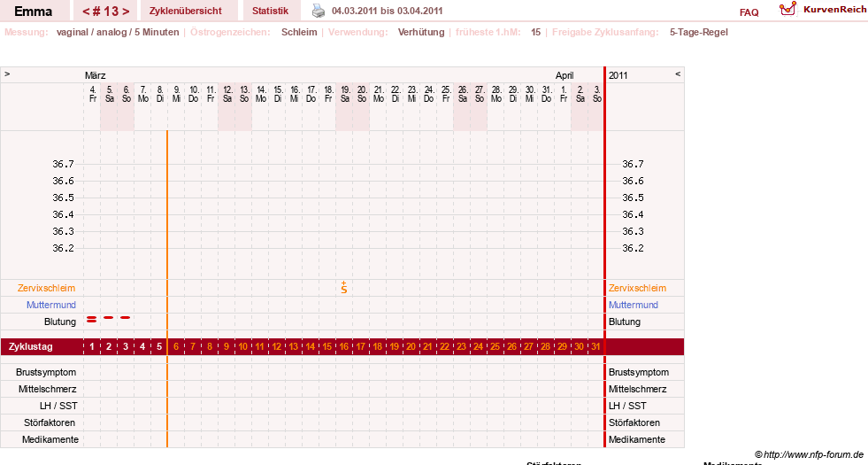The width and height of the screenshot is (868, 465).
Task: Select the Emma profile tab
Action: (34, 11)
